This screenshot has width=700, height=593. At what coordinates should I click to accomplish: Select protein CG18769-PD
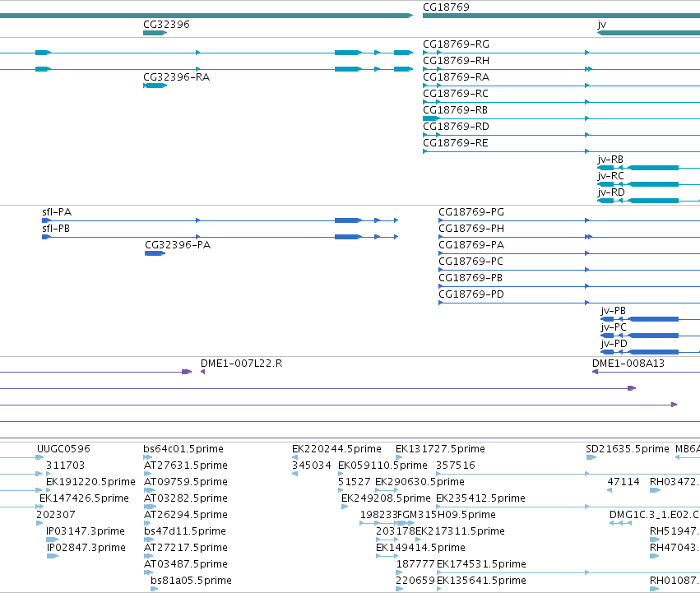[x=471, y=294]
